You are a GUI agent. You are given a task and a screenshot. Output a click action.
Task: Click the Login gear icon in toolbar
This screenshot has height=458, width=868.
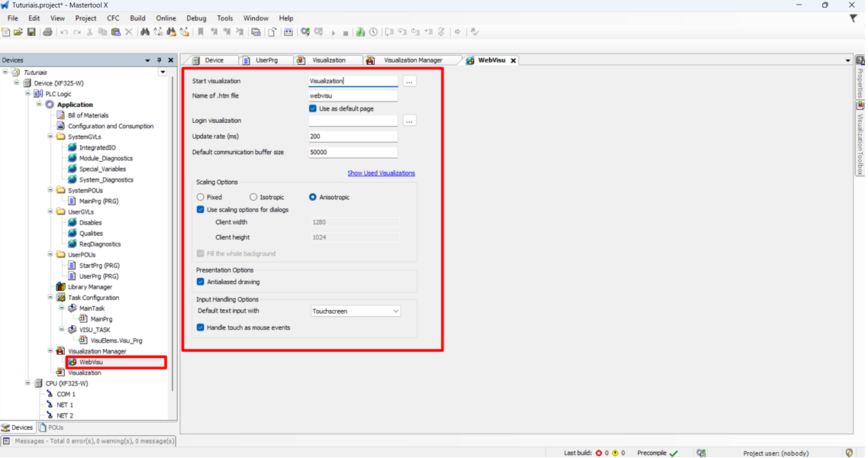[x=305, y=32]
